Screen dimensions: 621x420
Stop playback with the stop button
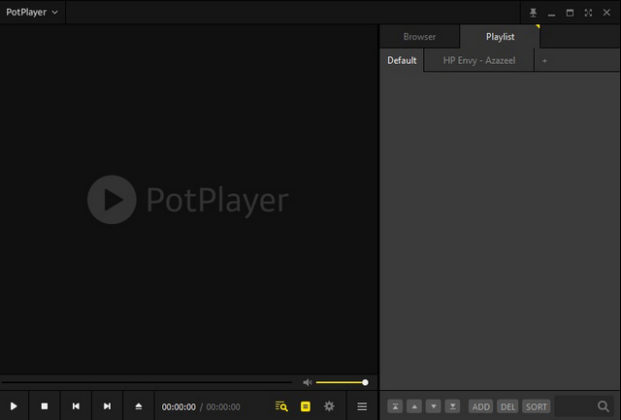[x=44, y=406]
